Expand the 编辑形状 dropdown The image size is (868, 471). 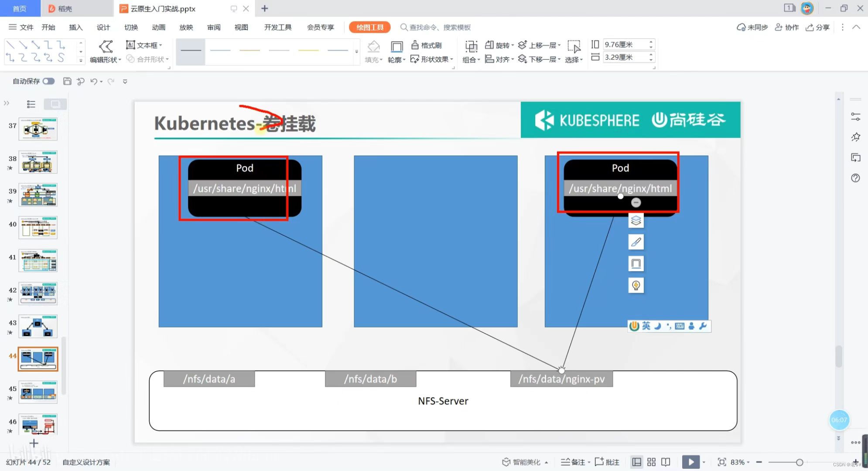tap(106, 59)
